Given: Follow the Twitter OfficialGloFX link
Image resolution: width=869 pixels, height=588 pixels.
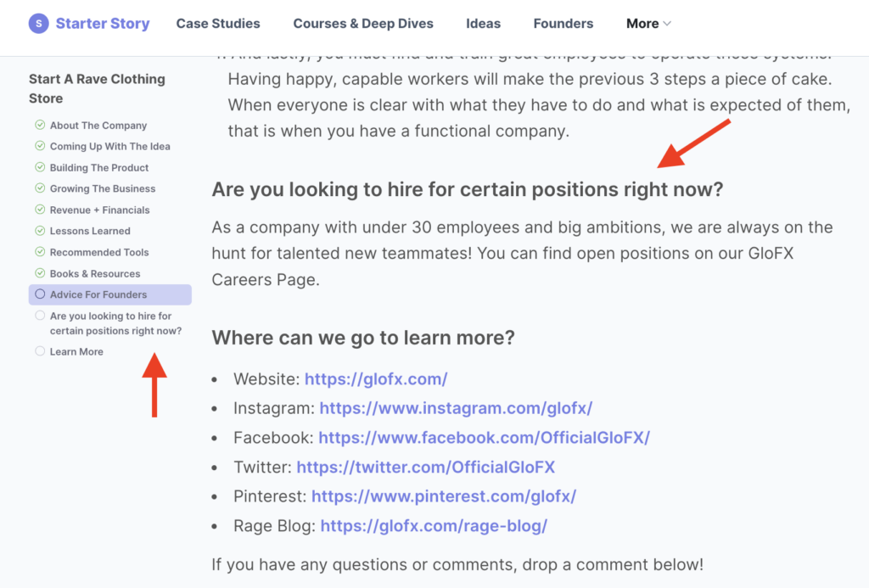Looking at the screenshot, I should [x=426, y=468].
